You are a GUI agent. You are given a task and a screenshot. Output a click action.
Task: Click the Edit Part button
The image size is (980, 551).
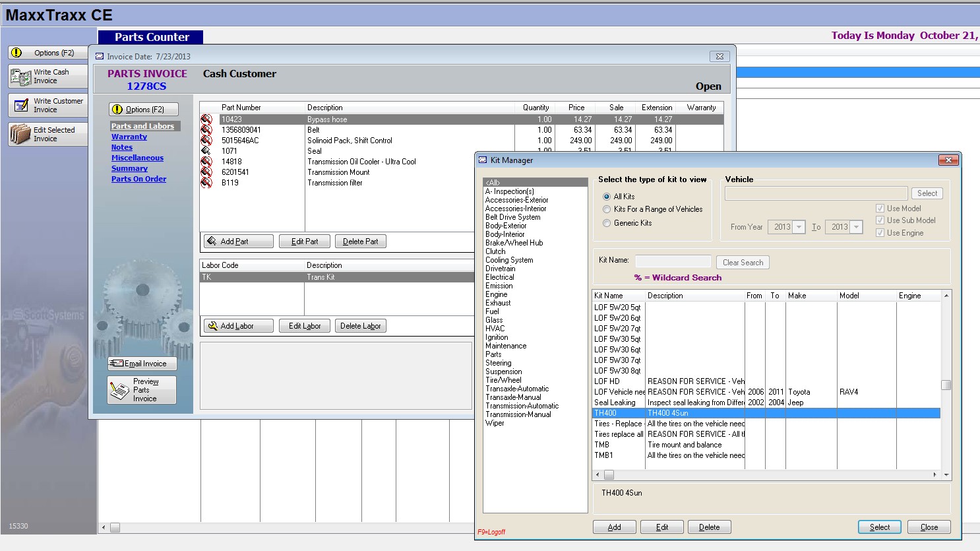pyautogui.click(x=305, y=242)
